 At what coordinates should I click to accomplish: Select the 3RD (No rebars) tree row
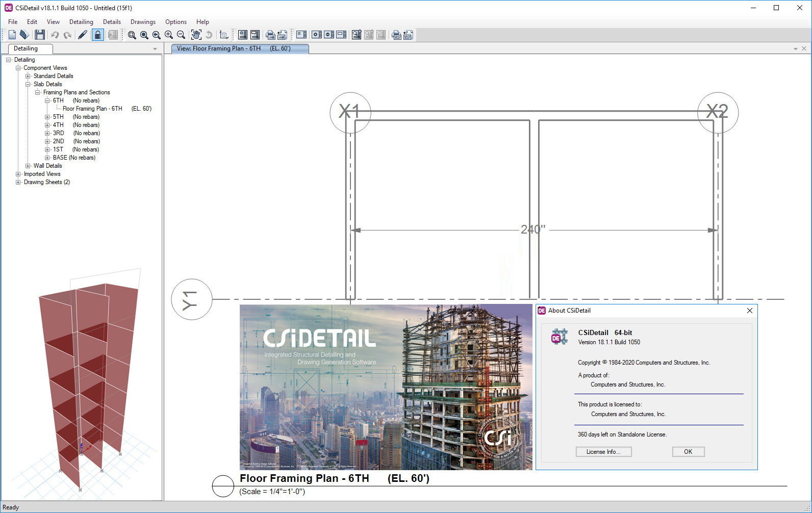tap(77, 133)
